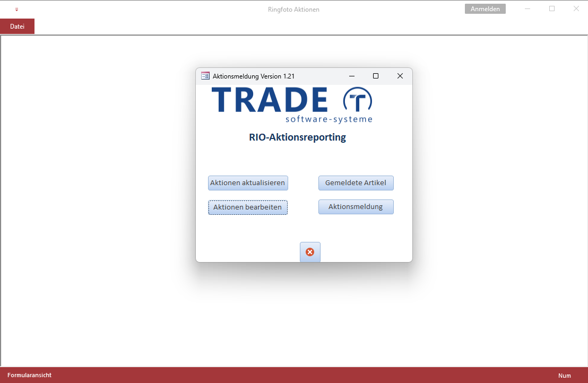
Task: Click the Aktionen aktualisieren button
Action: (x=248, y=183)
